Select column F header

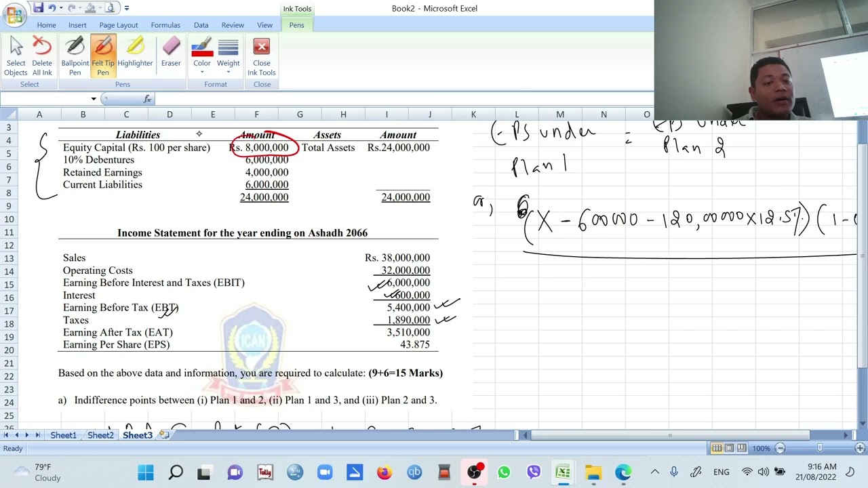[256, 115]
